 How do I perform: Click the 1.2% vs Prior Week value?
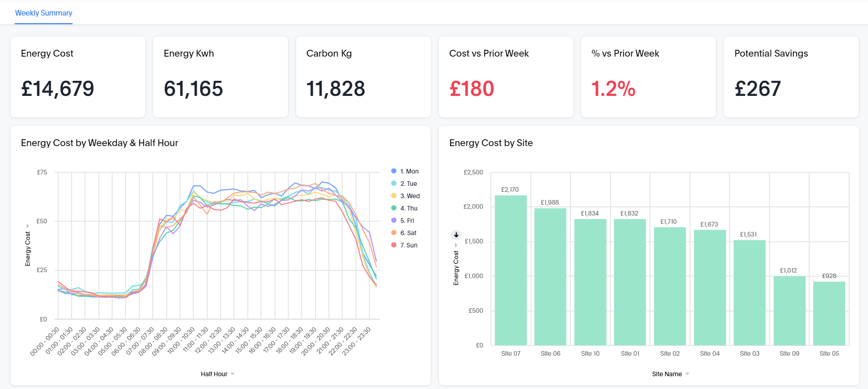pos(613,89)
